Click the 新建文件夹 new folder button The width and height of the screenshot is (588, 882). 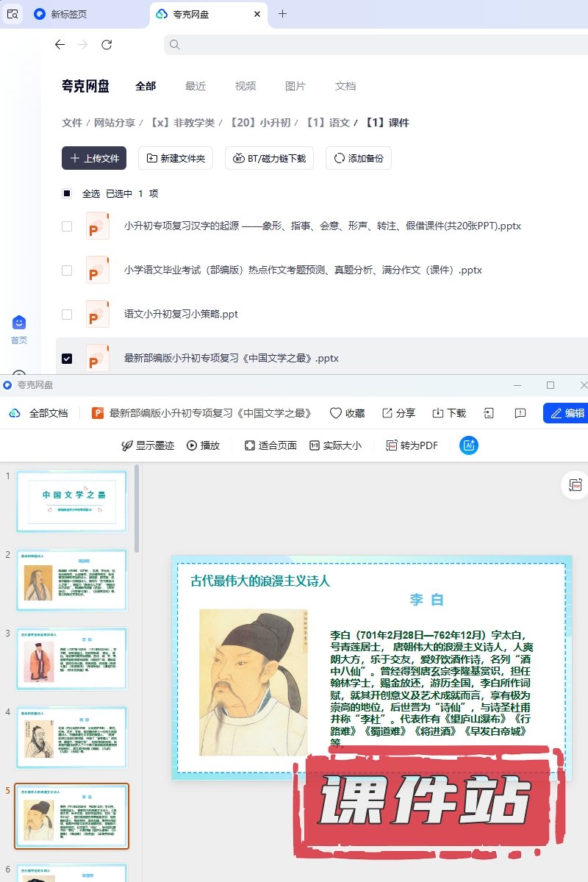[x=176, y=158]
